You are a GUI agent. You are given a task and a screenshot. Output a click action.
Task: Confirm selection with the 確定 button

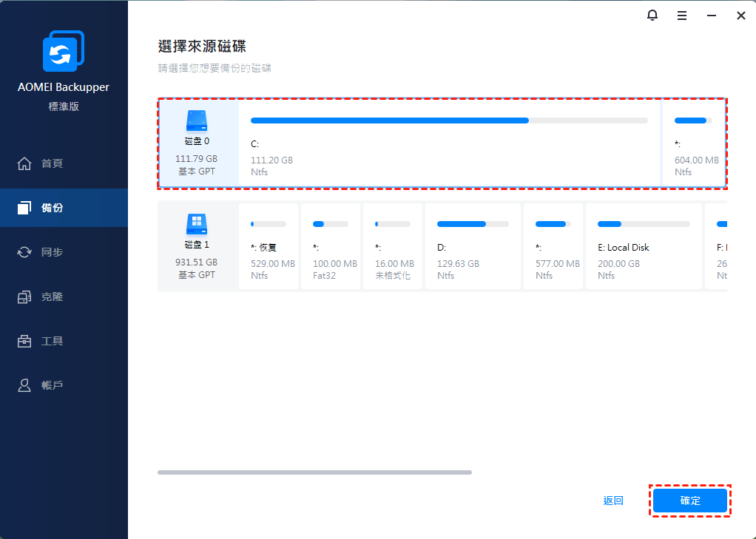689,501
